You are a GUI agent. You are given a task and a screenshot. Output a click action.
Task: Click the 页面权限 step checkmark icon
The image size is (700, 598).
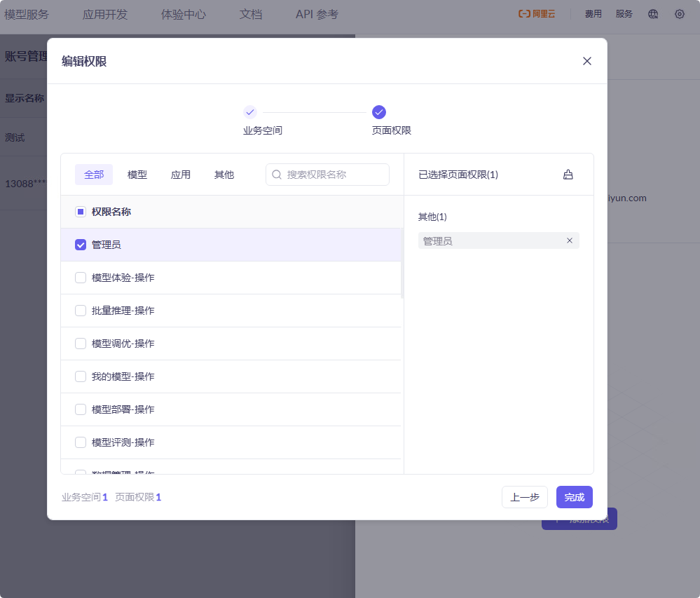[378, 111]
